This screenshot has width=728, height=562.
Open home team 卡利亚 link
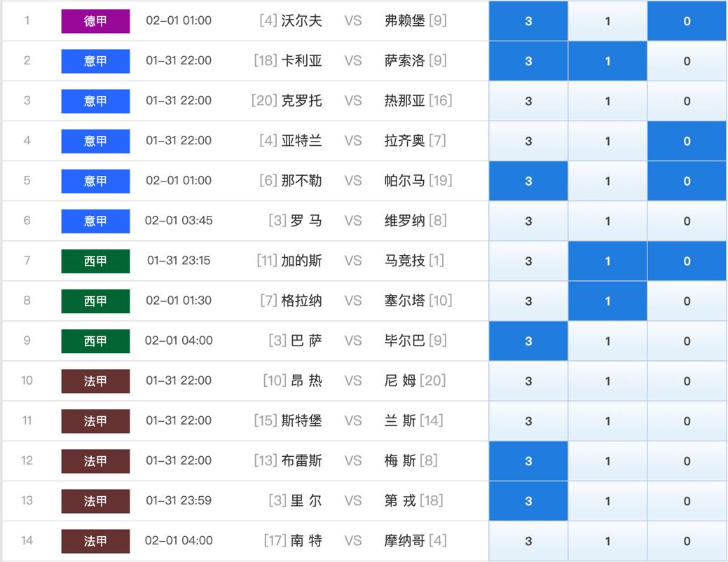[x=301, y=60]
